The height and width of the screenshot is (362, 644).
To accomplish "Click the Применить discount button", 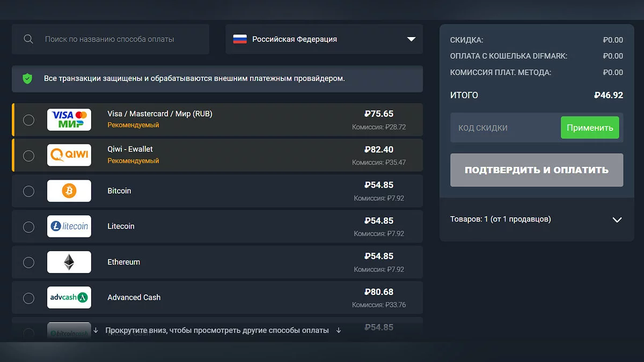I will point(590,128).
